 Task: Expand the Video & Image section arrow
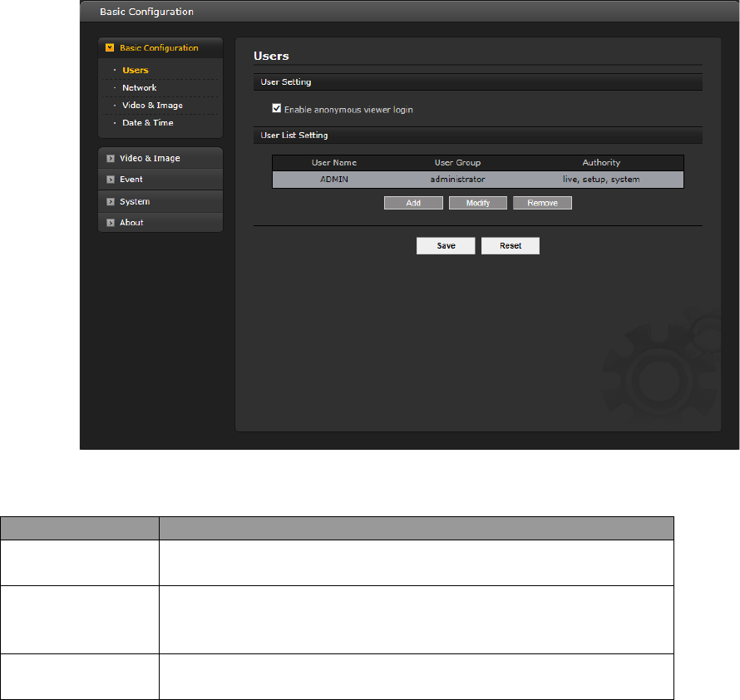point(111,159)
